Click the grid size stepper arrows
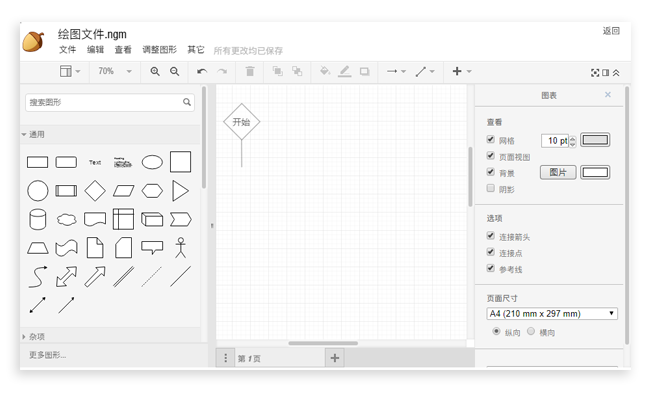Screen dimensions: 647x399 pyautogui.click(x=572, y=141)
